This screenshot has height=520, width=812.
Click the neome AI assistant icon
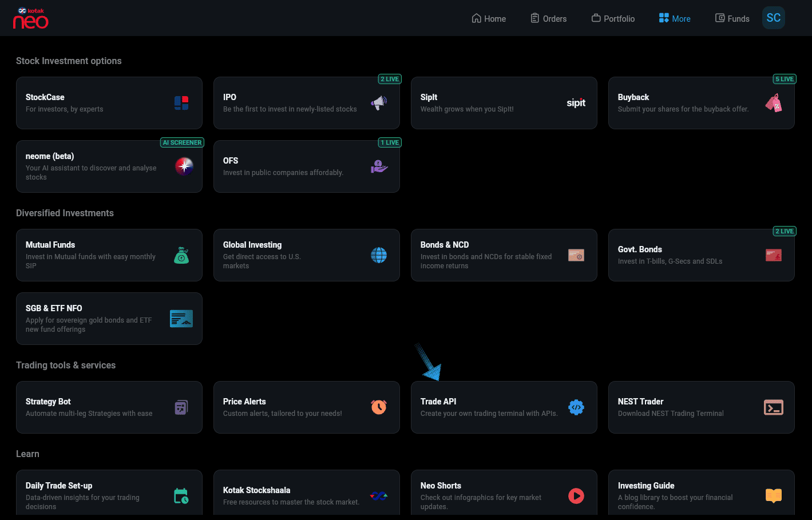(x=184, y=166)
